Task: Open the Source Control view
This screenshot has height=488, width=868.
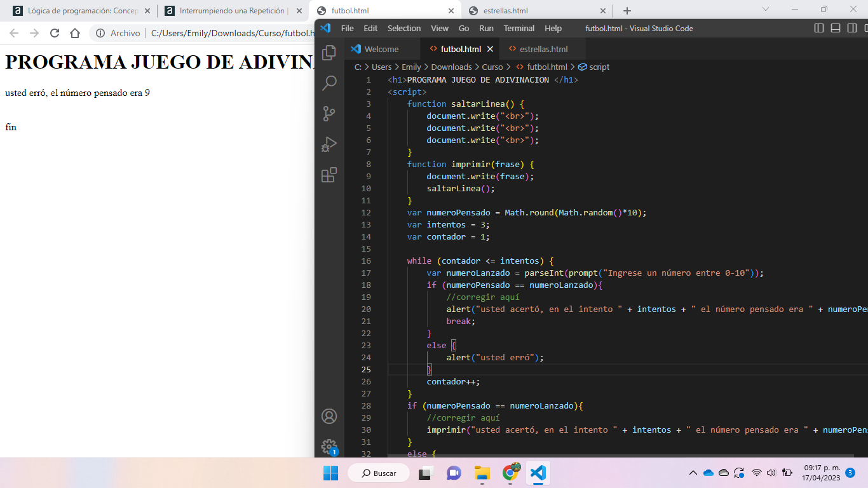Action: 329,114
